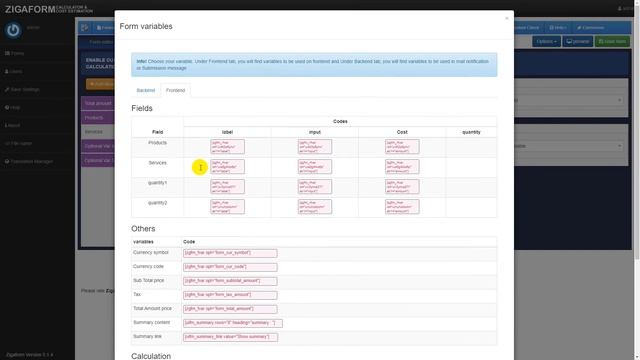Screen dimensions: 640x360
Task: Open the upper dropdown in the right panel
Action: [x=569, y=100]
